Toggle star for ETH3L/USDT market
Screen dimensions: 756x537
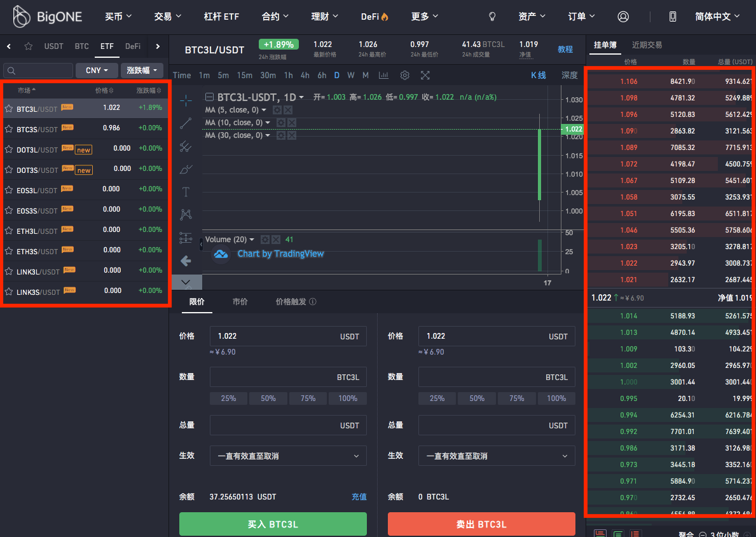tap(9, 231)
